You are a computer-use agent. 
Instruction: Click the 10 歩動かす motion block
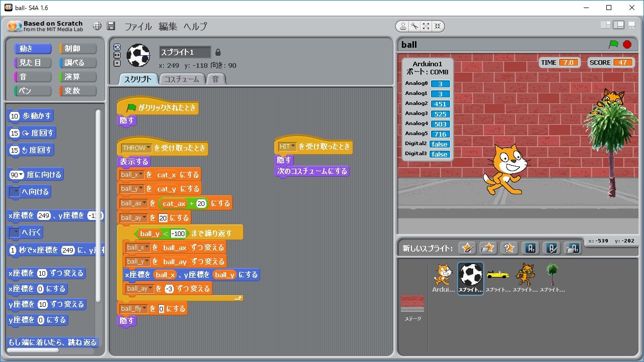coord(31,116)
